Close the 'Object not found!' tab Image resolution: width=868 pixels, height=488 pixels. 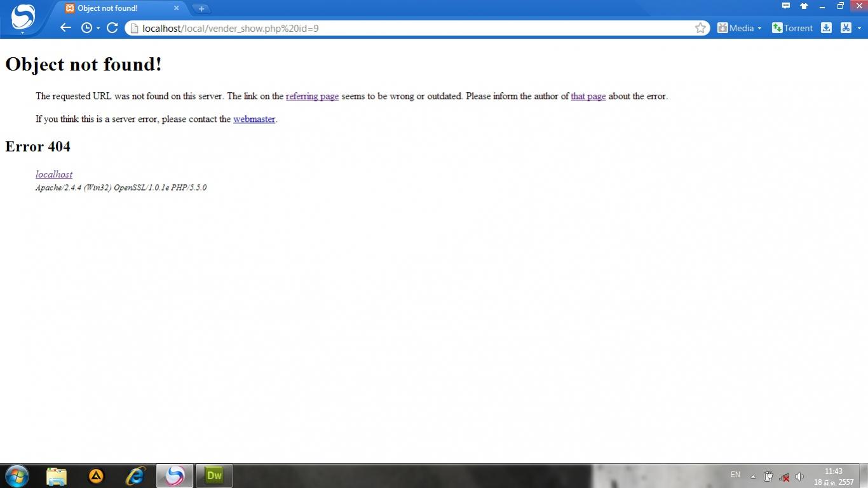tap(177, 8)
